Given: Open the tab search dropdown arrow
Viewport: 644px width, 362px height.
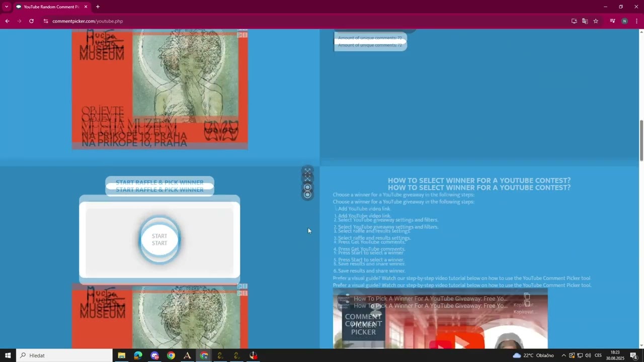Looking at the screenshot, I should 7,7.
